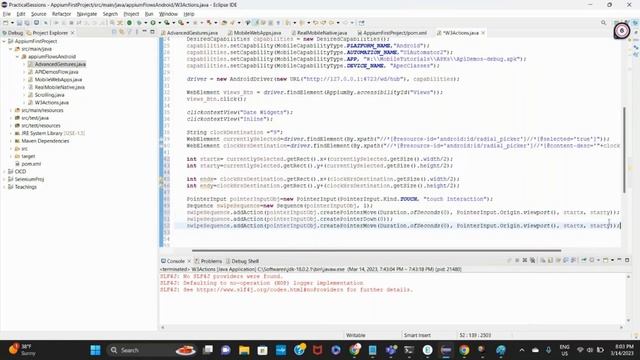Open the New item dropdown arrow
This screenshot has width=640, height=360.
(12, 23)
